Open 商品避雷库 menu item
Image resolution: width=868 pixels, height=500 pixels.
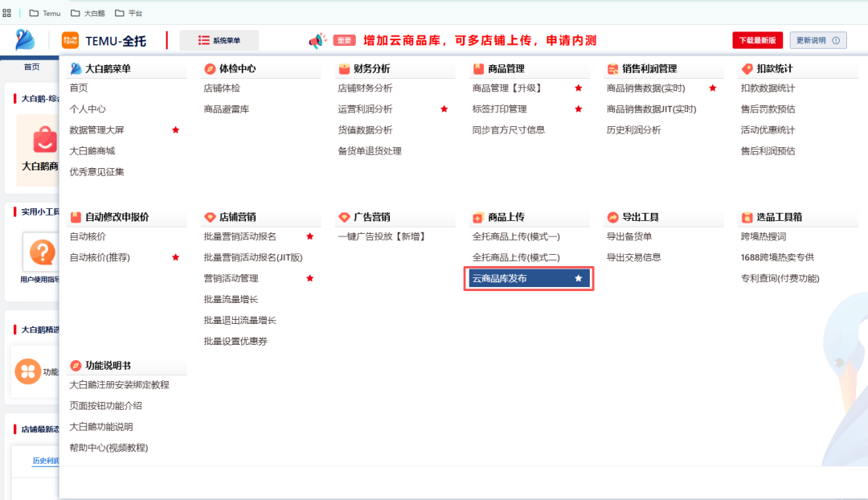[x=227, y=109]
